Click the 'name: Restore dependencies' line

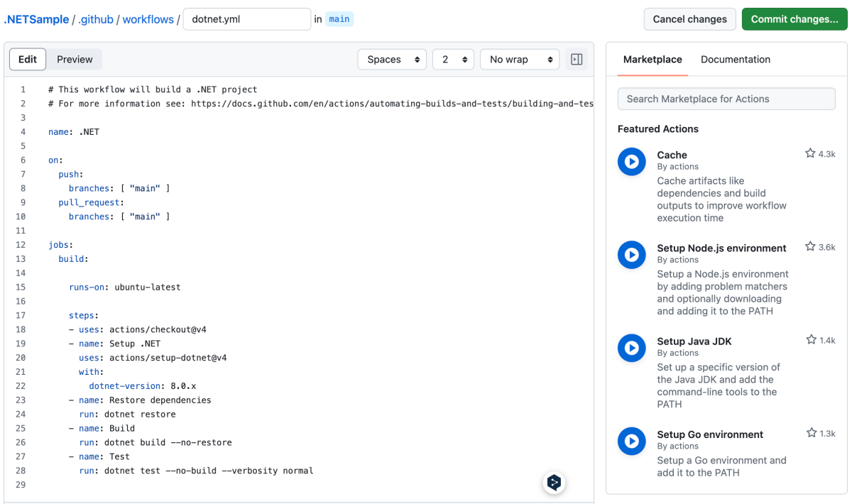[140, 400]
